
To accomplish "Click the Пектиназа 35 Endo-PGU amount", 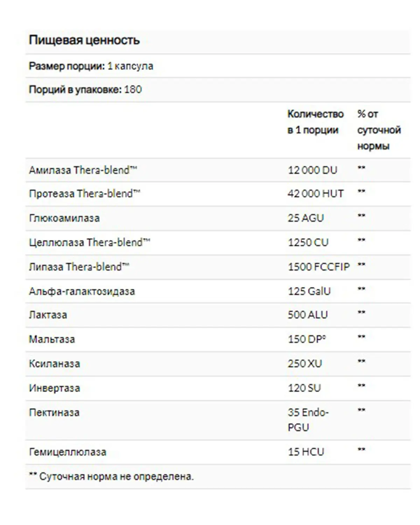I will point(308,420).
